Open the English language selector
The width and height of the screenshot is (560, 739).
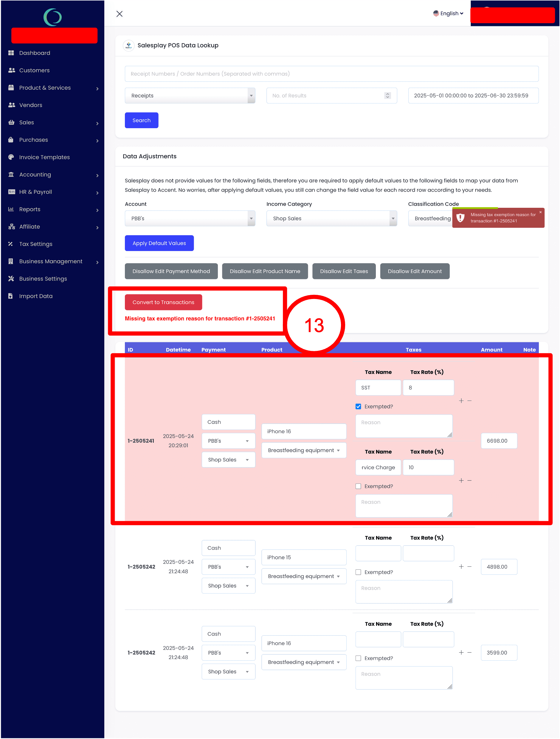(x=448, y=13)
